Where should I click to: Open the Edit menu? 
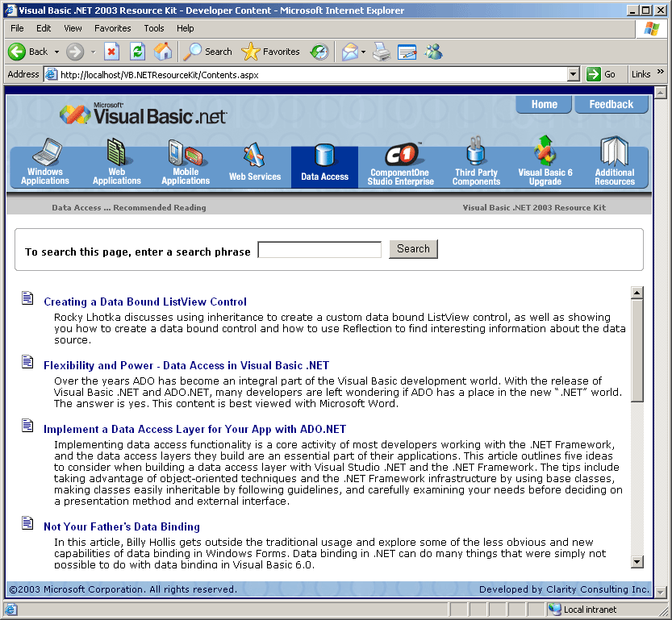tap(44, 28)
